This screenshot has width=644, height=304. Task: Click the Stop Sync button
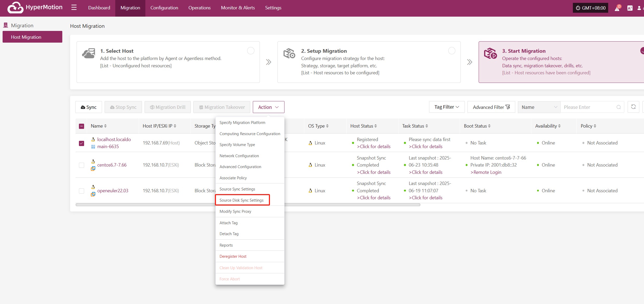click(123, 107)
